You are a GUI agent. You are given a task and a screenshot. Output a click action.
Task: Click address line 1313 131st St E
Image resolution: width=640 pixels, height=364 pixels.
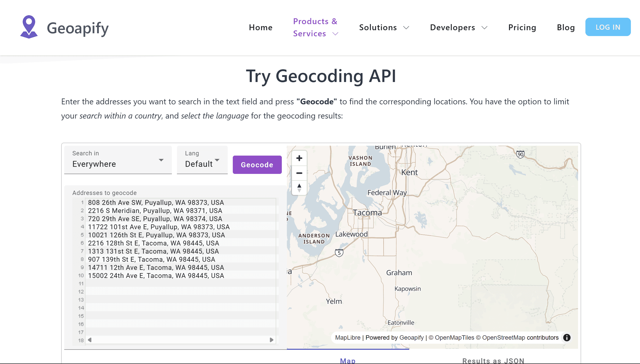click(153, 251)
